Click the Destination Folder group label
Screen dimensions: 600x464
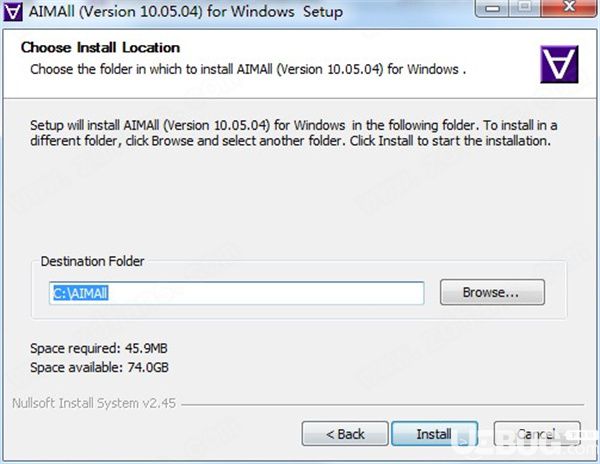point(93,261)
